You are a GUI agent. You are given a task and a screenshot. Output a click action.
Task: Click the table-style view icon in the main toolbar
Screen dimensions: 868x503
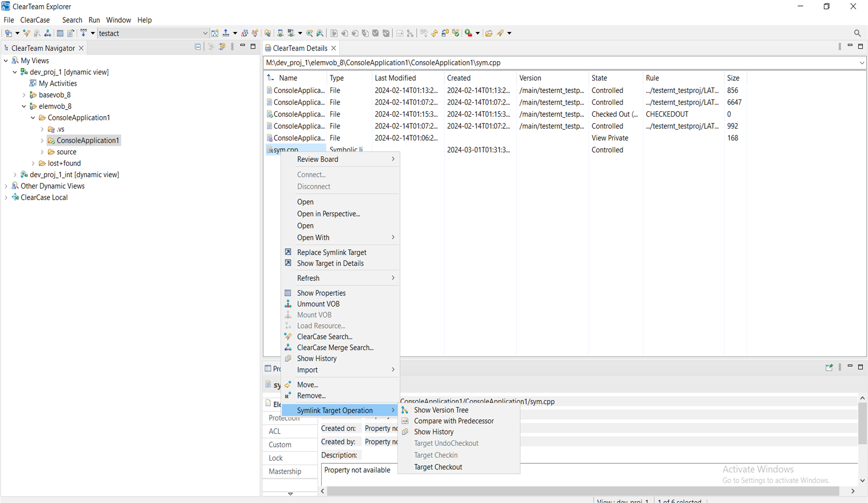[60, 33]
